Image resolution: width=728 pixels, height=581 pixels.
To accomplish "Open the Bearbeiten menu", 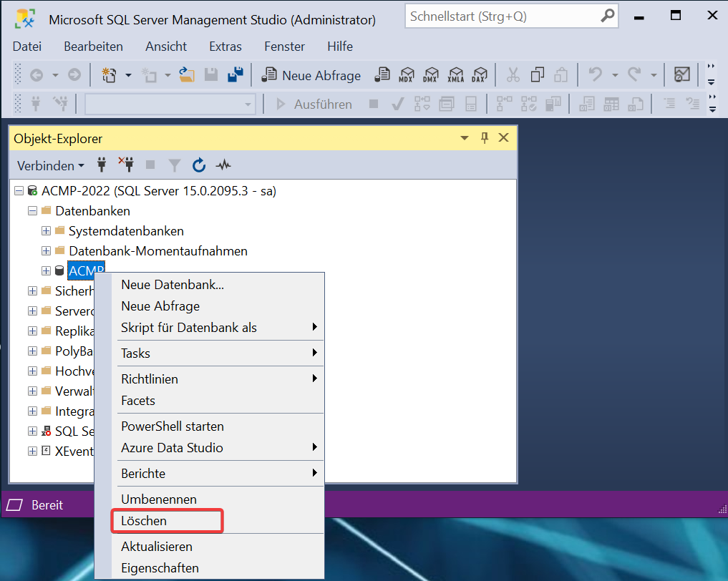I will coord(93,47).
